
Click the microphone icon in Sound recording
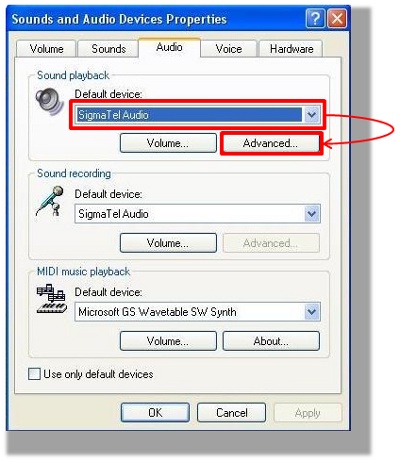(x=50, y=201)
